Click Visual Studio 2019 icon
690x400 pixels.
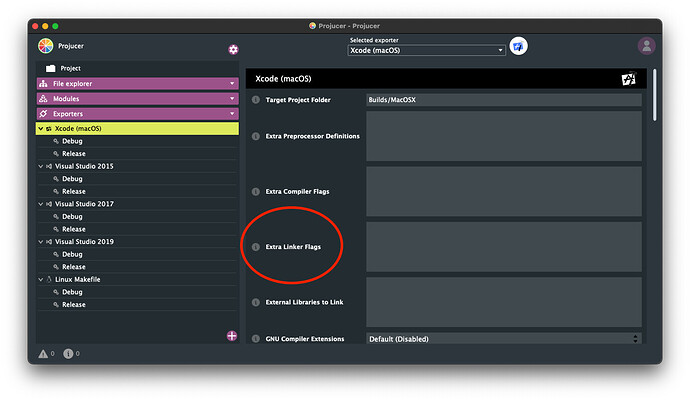pyautogui.click(x=49, y=242)
